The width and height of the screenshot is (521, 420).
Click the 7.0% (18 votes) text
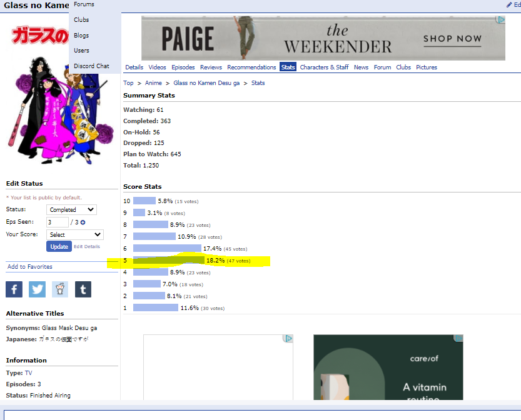coord(183,284)
